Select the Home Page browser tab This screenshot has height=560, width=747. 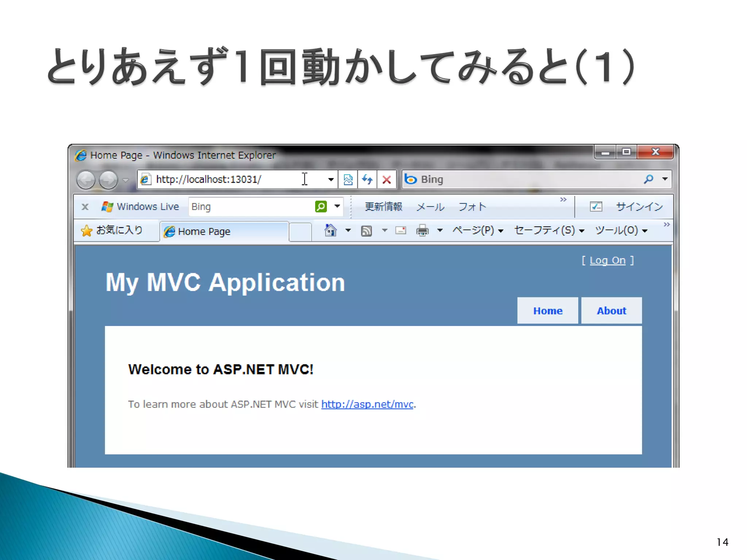(224, 232)
